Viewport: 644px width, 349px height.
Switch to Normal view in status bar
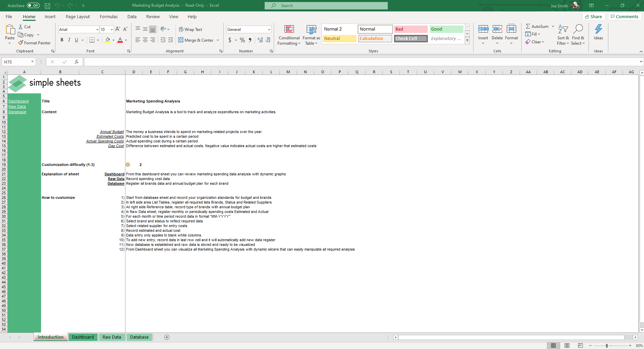pos(554,346)
